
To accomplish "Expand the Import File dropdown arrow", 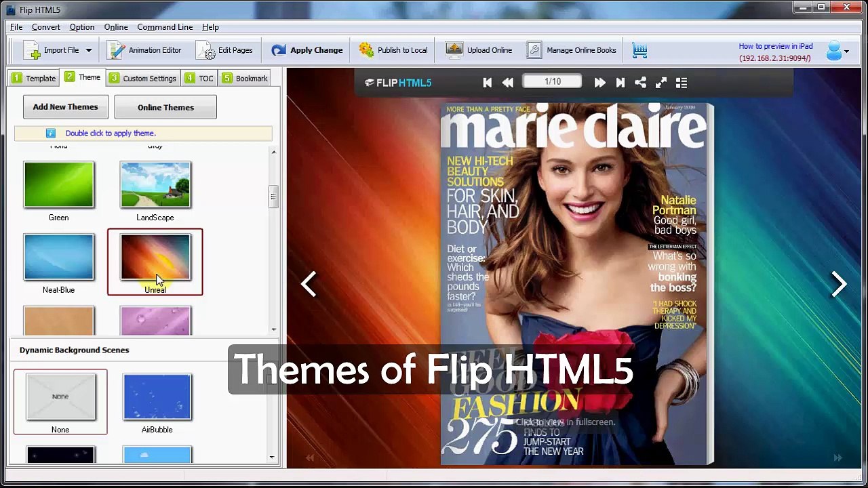I will pyautogui.click(x=88, y=50).
